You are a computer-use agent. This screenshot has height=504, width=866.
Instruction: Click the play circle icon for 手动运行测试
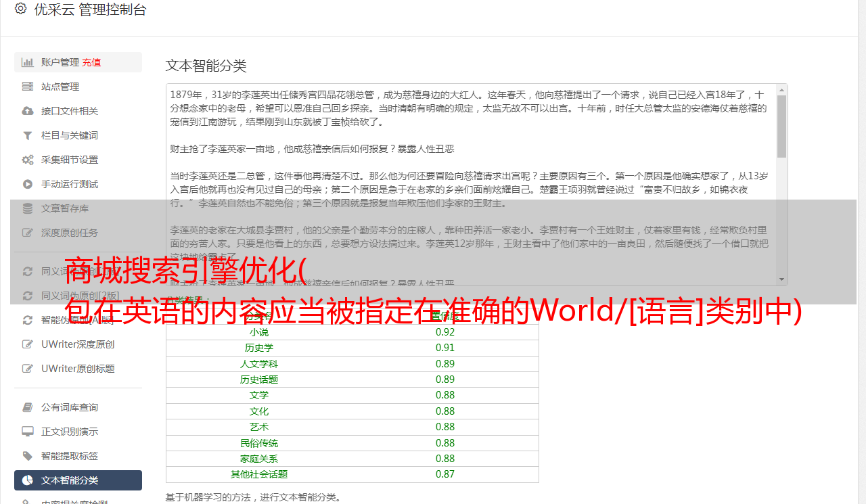27,184
